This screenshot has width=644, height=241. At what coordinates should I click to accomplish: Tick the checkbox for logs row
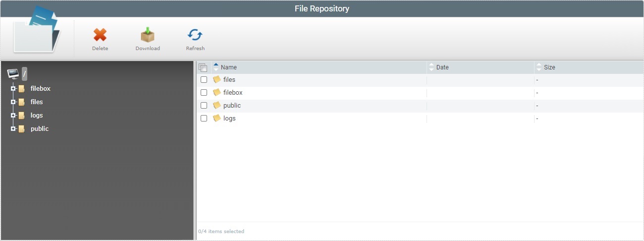[x=204, y=118]
